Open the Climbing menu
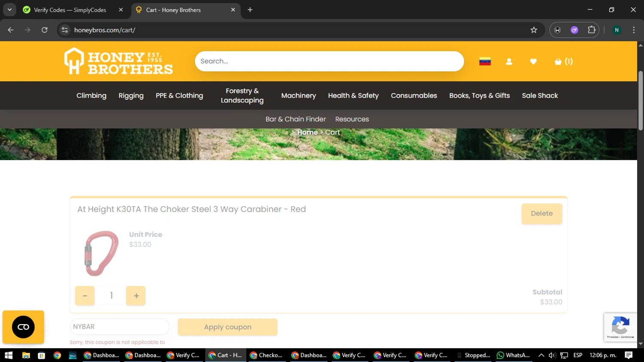This screenshot has width=644, height=362. pyautogui.click(x=91, y=95)
